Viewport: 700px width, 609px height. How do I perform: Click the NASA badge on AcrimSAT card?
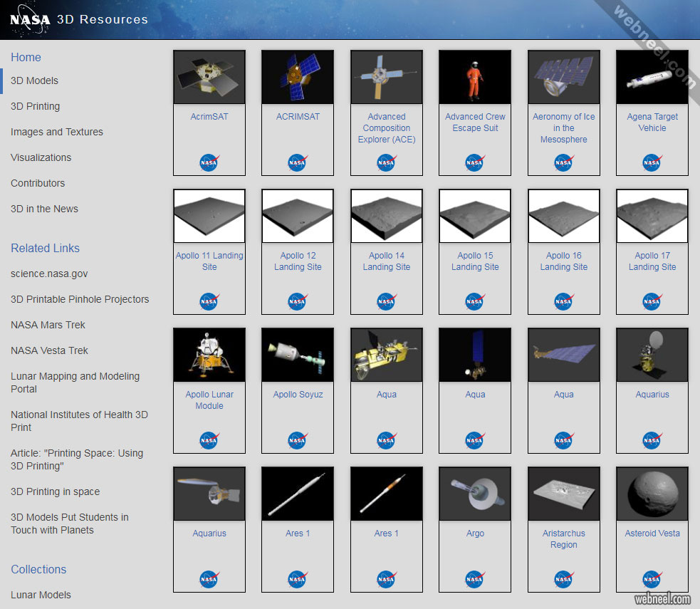tap(209, 162)
